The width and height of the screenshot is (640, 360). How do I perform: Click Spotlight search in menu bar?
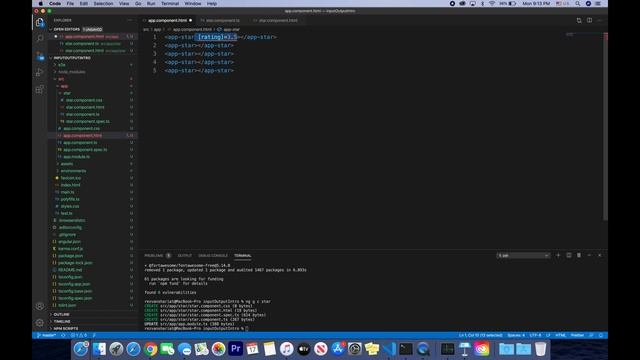(578, 4)
